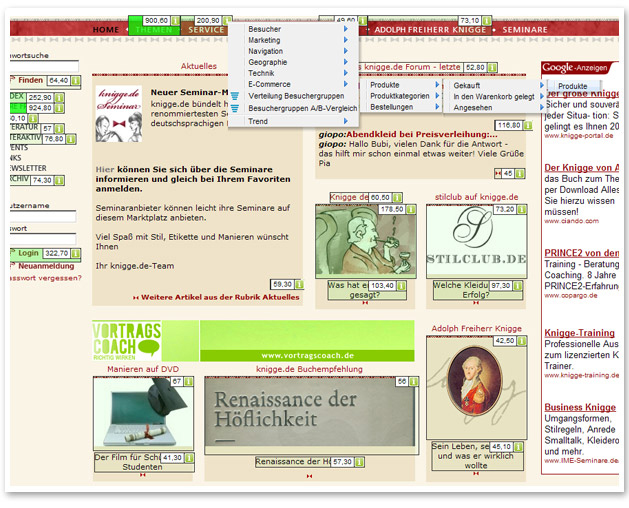Open THEMEN in the navigation bar
The image size is (629, 508).
coord(154,30)
